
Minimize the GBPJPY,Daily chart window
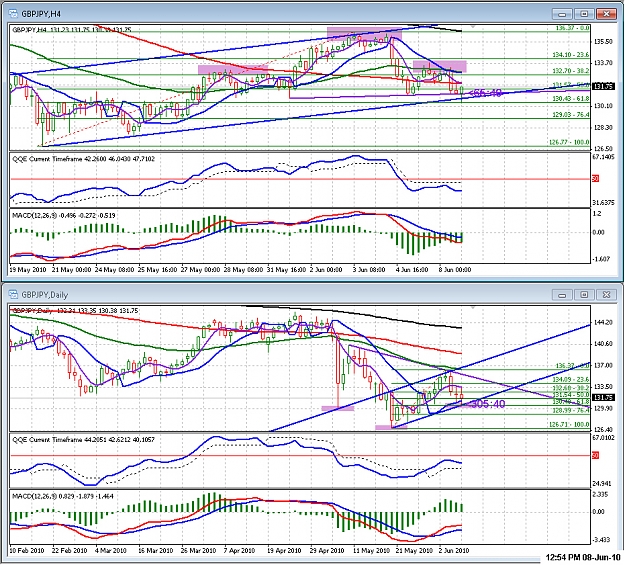[562, 295]
